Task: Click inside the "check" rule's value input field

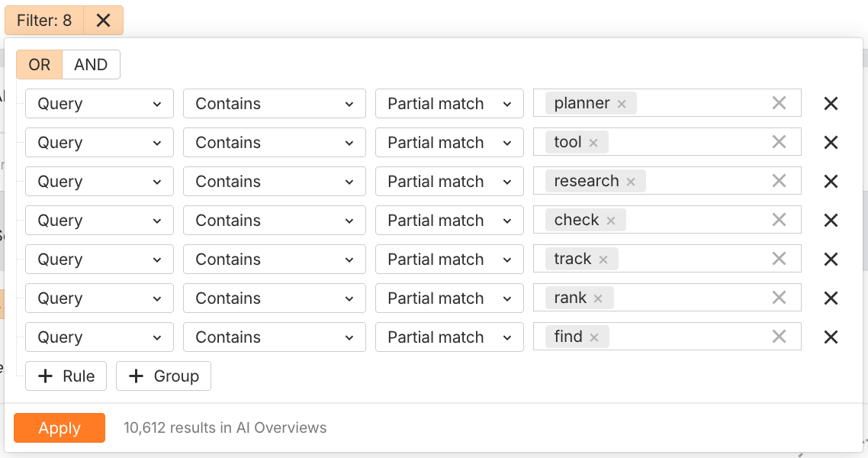Action: point(694,220)
